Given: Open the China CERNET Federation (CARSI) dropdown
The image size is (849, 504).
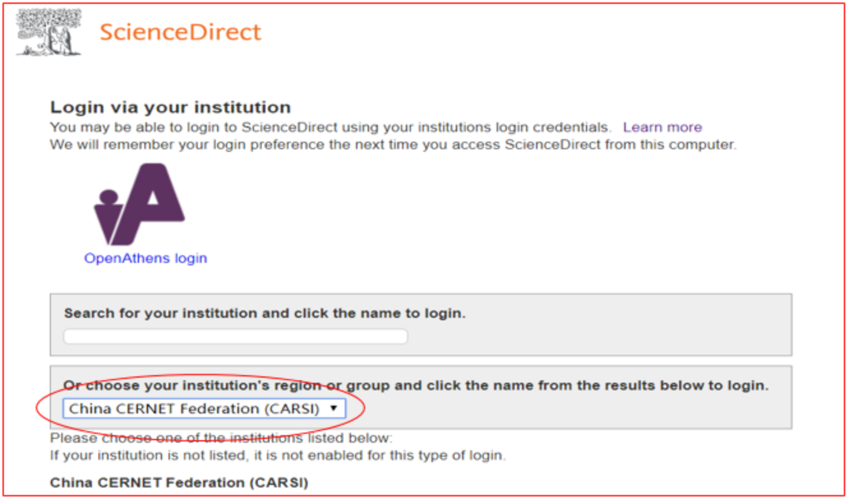Looking at the screenshot, I should click(x=203, y=408).
